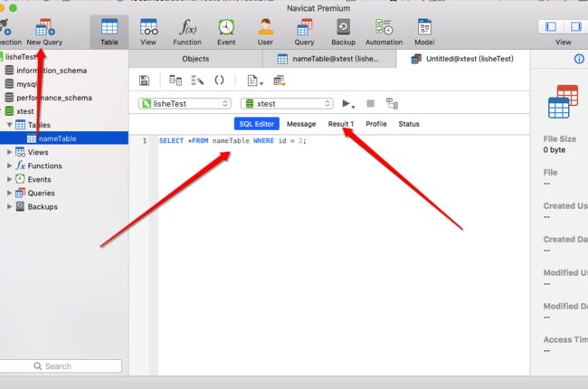Open the Automation toolbar icon
Image resolution: width=588 pixels, height=389 pixels.
coord(384,32)
